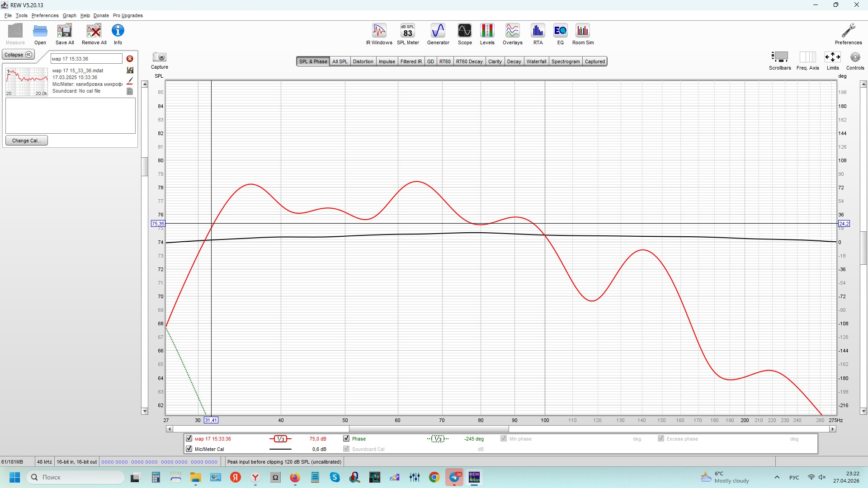Open SPL trace 1/3 smoothing selector
This screenshot has height=488, width=868.
pyautogui.click(x=280, y=439)
